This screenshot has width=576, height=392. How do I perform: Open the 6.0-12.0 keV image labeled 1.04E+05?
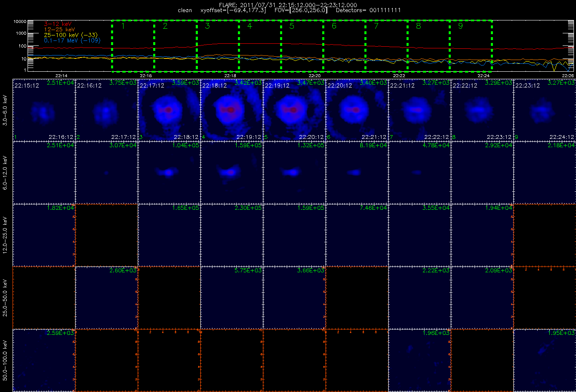[169, 173]
